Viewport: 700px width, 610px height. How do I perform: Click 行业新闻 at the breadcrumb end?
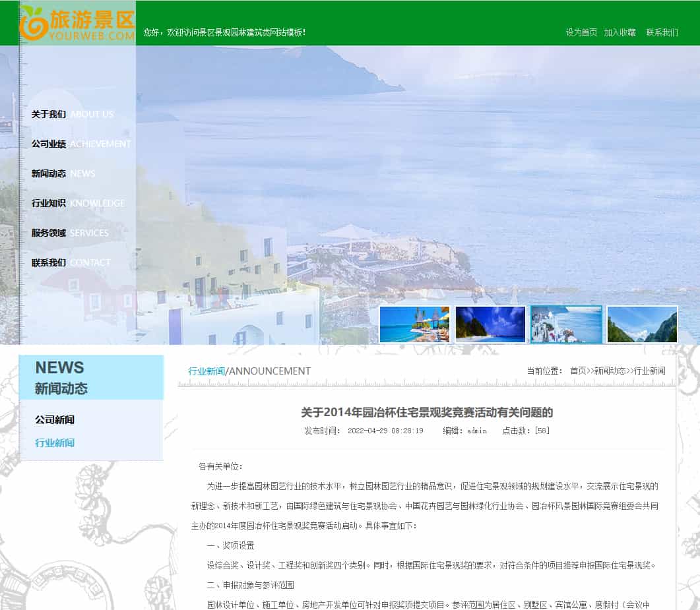pyautogui.click(x=650, y=371)
